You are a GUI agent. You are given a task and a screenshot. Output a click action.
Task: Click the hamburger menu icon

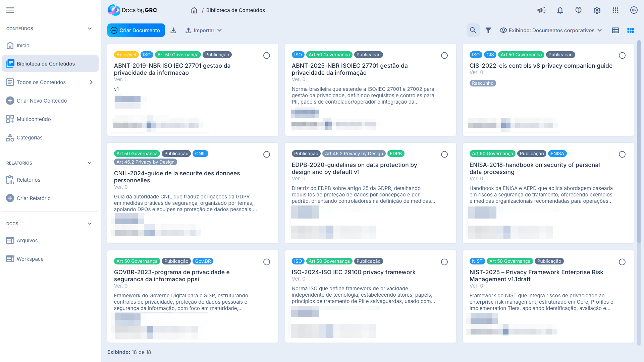click(x=10, y=10)
